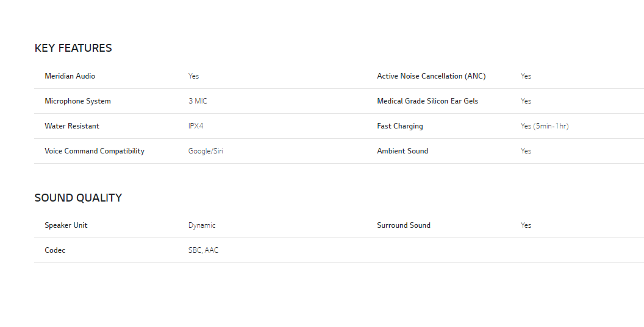
Task: Click the Active Noise Cancellation (ANC) label
Action: [431, 76]
